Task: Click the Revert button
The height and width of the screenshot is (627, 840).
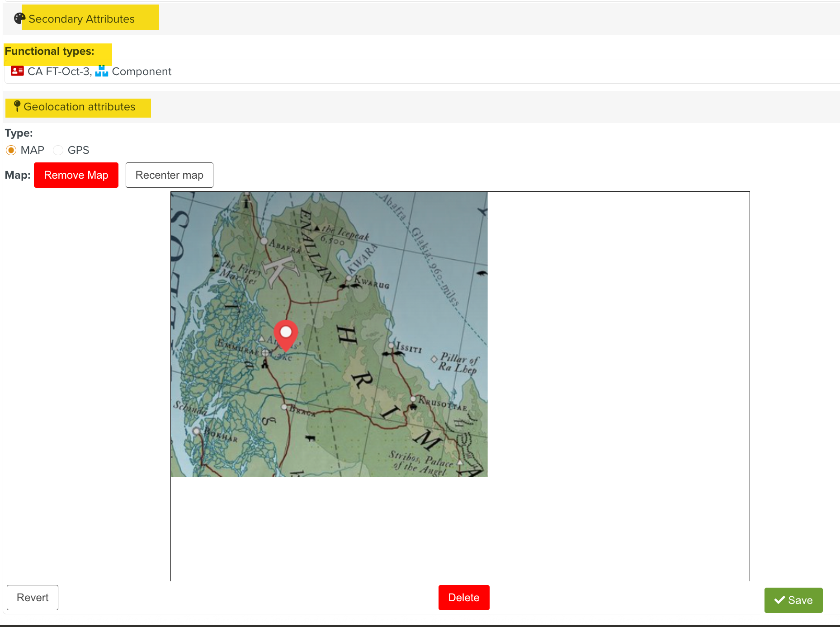Action: coord(33,598)
